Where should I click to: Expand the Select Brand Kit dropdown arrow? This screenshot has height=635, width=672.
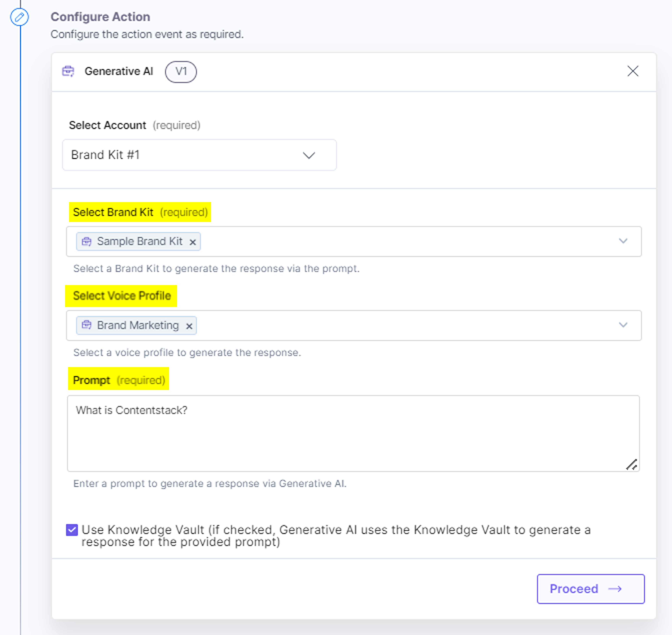click(623, 241)
